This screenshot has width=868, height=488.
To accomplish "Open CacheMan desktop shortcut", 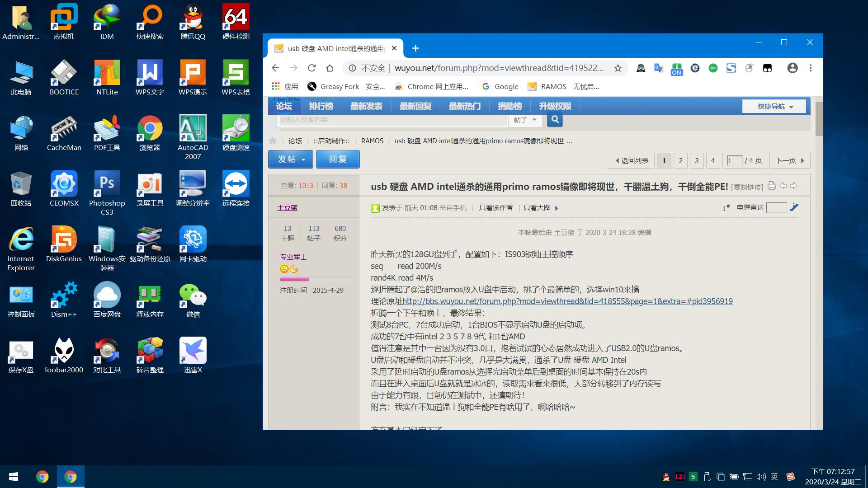I will [x=64, y=132].
